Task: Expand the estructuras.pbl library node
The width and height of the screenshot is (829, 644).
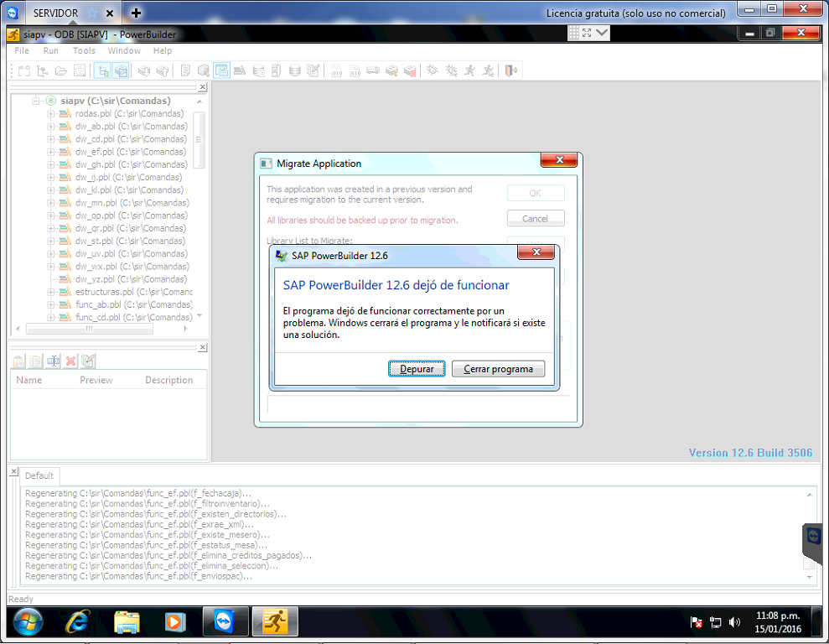Action: coord(51,292)
